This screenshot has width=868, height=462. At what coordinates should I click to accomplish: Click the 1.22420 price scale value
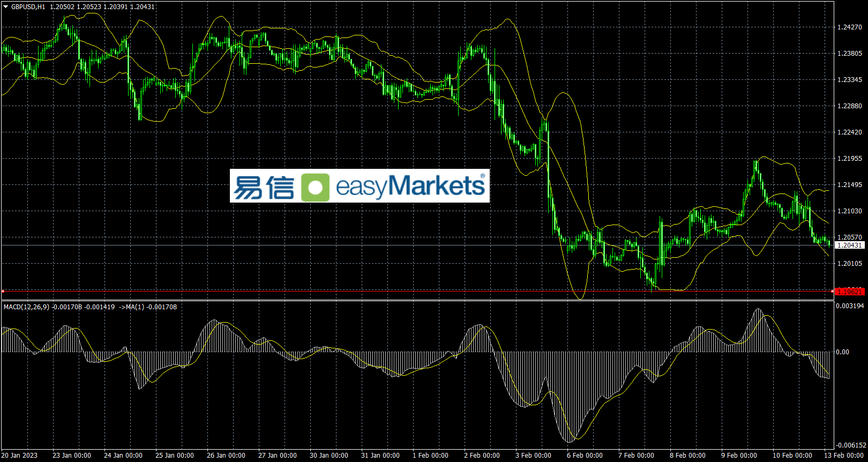[849, 132]
